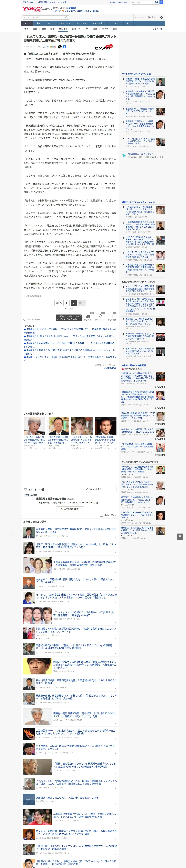Open the 速報 navigation tab
The width and height of the screenshot is (186, 868).
[38, 24]
